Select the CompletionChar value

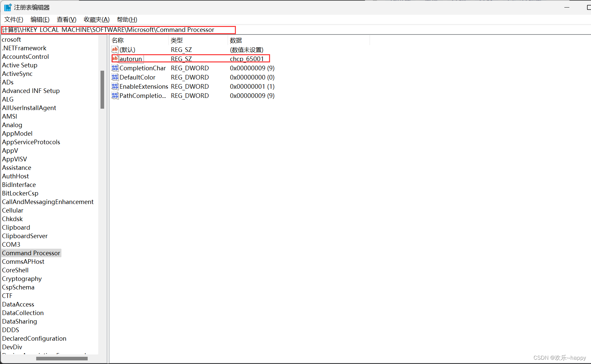click(x=143, y=68)
